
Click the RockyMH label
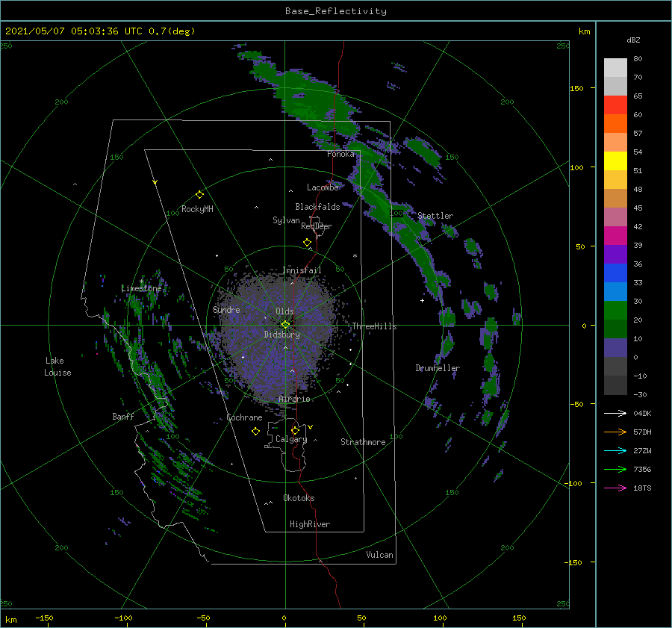click(197, 209)
